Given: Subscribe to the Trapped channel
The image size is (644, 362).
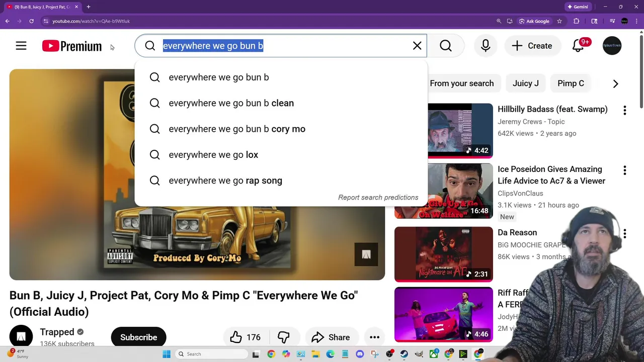Looking at the screenshot, I should pos(138,337).
